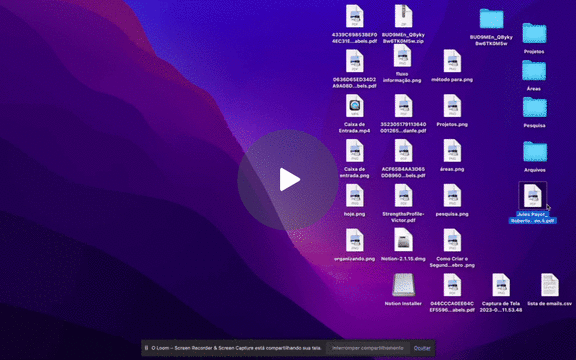Select the zip archive file icon
This screenshot has height=360, width=576.
click(x=403, y=16)
